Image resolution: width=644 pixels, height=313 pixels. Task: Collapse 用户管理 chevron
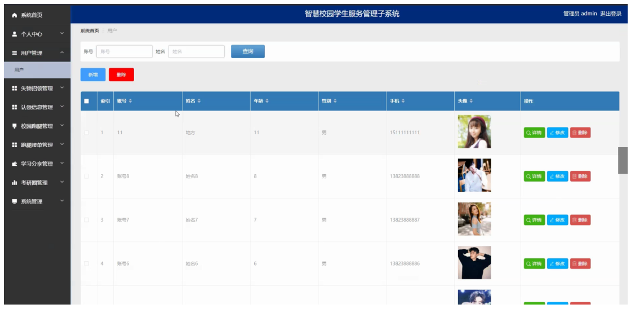click(62, 52)
